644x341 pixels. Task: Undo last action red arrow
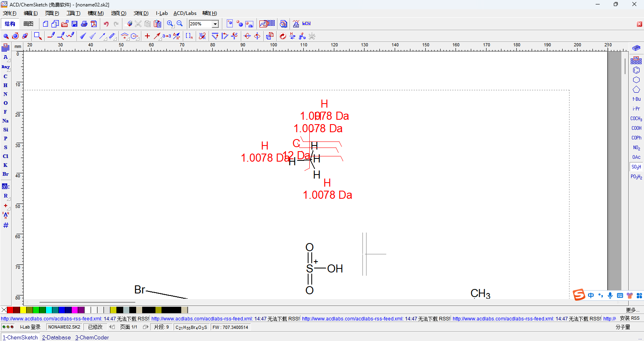click(x=106, y=24)
